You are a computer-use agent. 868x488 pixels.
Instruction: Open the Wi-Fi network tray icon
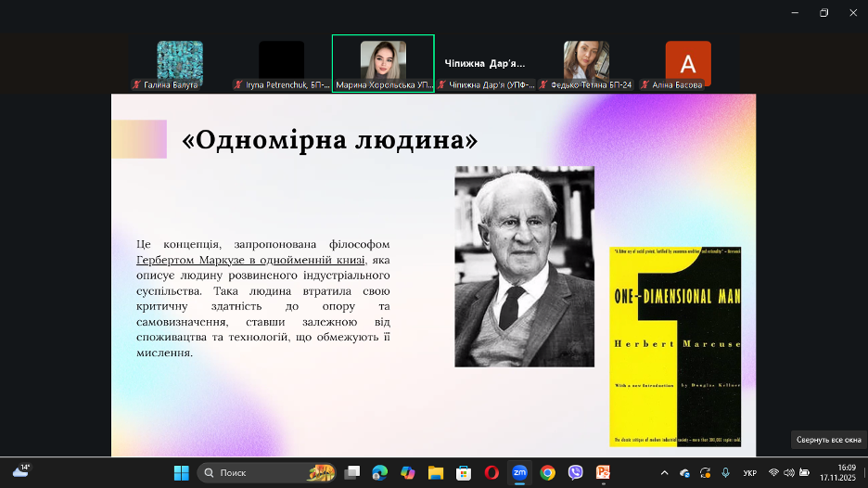(x=773, y=472)
